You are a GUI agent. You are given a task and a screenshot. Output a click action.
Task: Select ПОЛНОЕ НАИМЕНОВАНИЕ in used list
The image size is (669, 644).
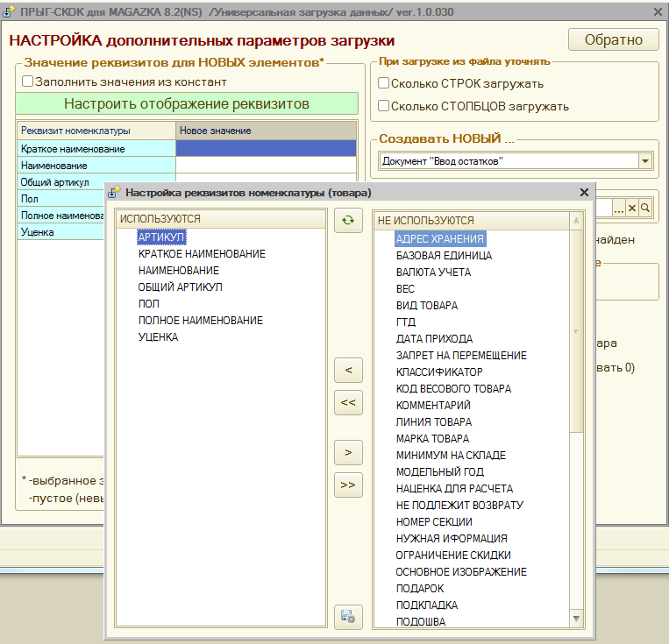[201, 321]
